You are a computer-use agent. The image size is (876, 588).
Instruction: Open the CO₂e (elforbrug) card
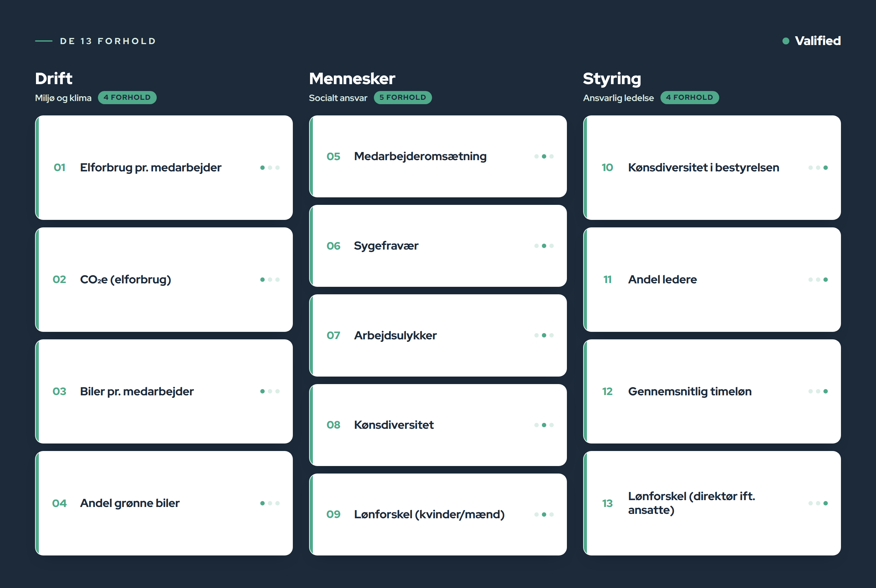(x=164, y=279)
